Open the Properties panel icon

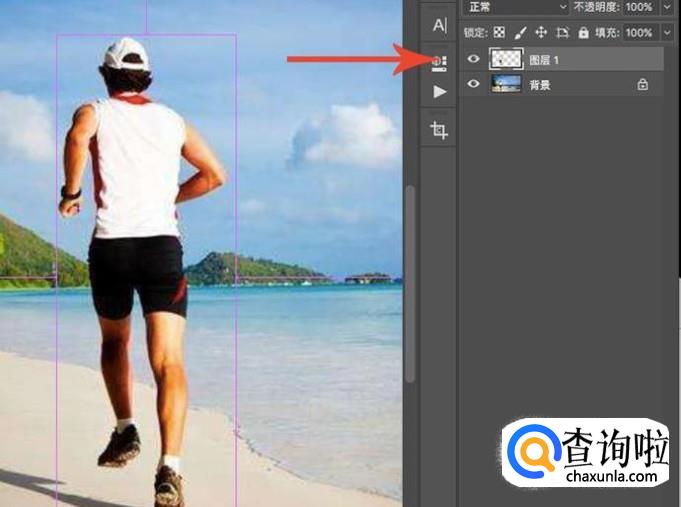(x=439, y=63)
